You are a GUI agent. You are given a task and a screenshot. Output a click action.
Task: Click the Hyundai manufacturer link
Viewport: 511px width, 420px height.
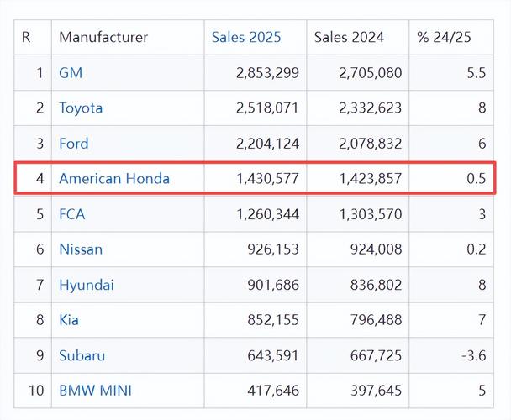tap(86, 285)
